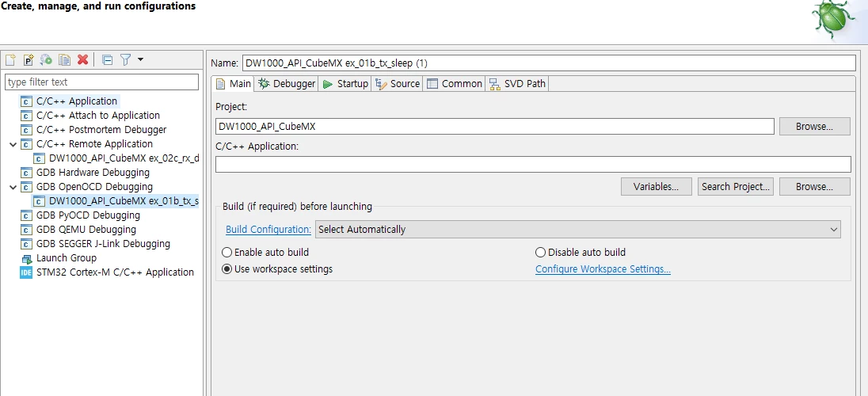Switch to the Common tab

click(x=455, y=84)
